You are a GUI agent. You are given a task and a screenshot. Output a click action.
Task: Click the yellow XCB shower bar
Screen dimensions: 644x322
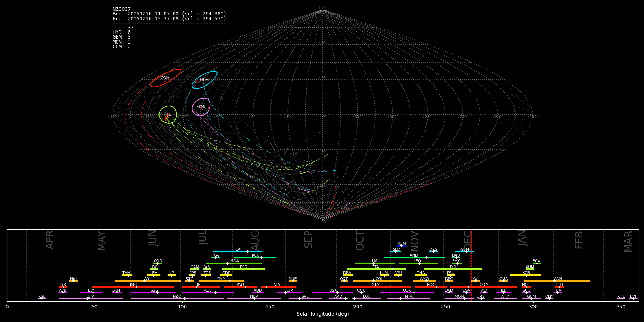pos(525,275)
